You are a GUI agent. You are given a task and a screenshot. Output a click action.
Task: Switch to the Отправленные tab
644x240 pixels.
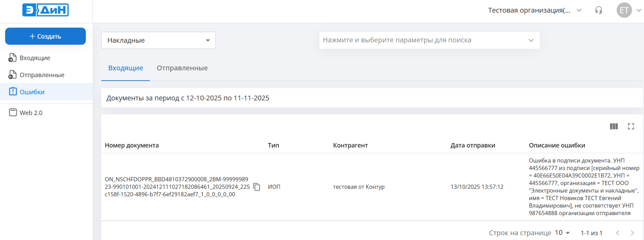tap(182, 68)
